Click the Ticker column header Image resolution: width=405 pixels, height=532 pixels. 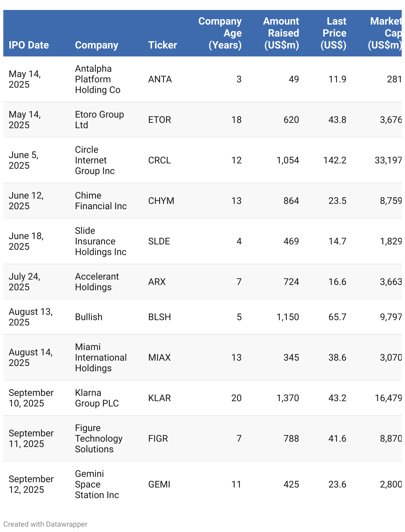163,45
